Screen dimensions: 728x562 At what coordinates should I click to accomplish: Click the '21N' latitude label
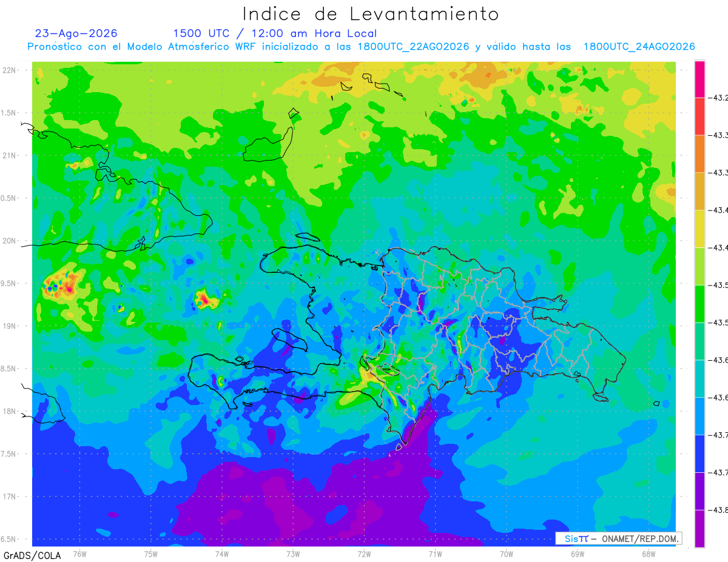pyautogui.click(x=9, y=156)
